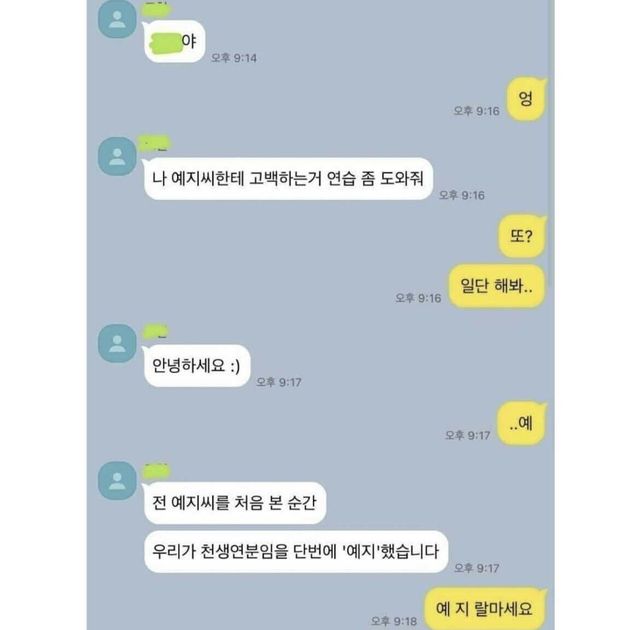640x630 pixels.
Task: Tap the yellow '또?' bubble
Action: click(x=522, y=236)
